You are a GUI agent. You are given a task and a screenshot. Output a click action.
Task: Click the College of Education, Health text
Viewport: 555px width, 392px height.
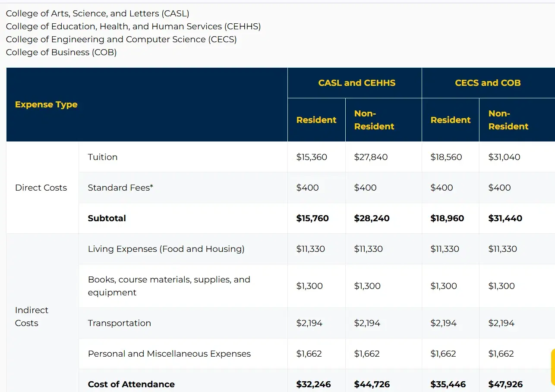(x=133, y=26)
